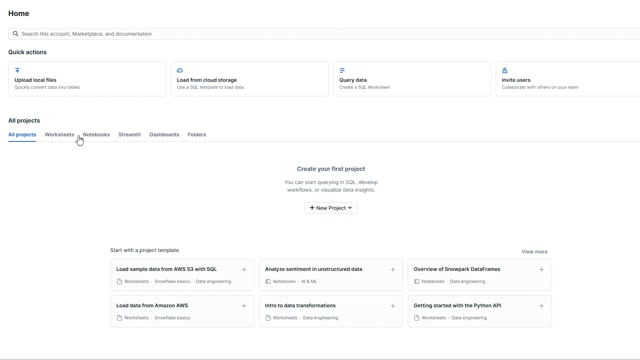Add Analyze sentiment in unstructured data template
Viewport: 640px width, 360px height.
point(393,269)
